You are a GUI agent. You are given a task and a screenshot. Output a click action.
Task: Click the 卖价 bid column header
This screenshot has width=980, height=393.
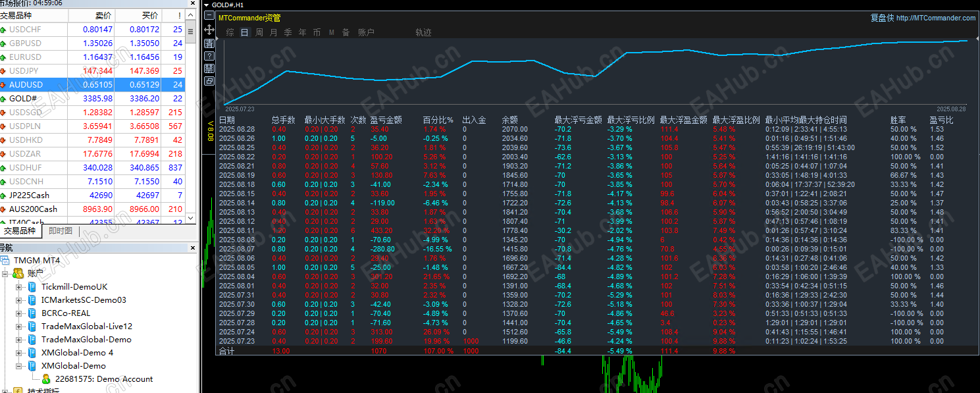click(91, 15)
